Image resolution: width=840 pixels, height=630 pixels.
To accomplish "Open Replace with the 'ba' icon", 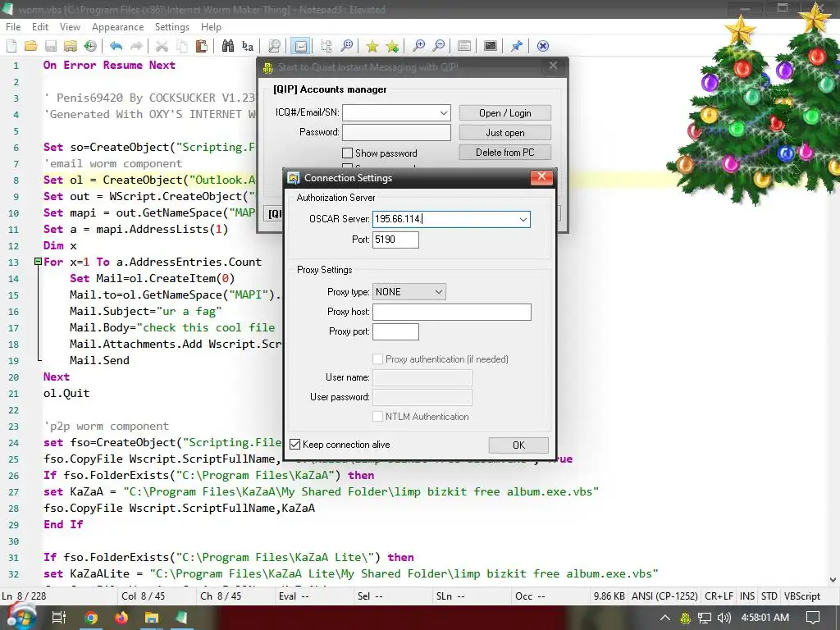I will (x=248, y=46).
